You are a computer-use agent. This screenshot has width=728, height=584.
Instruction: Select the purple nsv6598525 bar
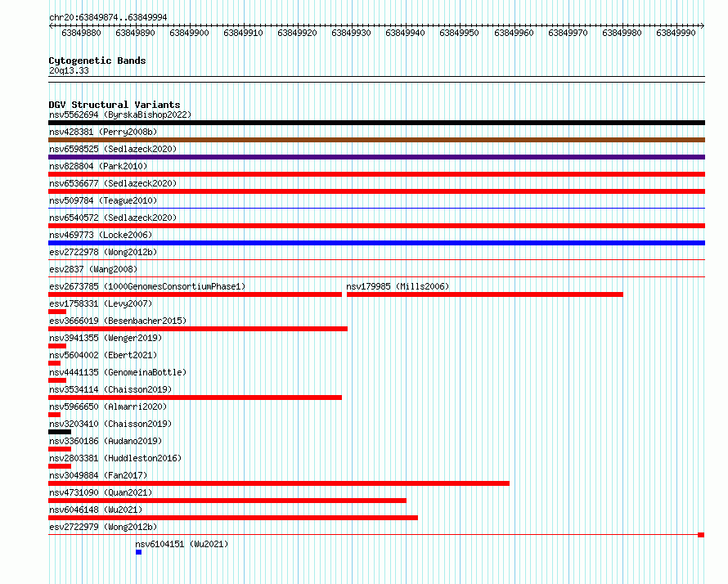pyautogui.click(x=376, y=157)
